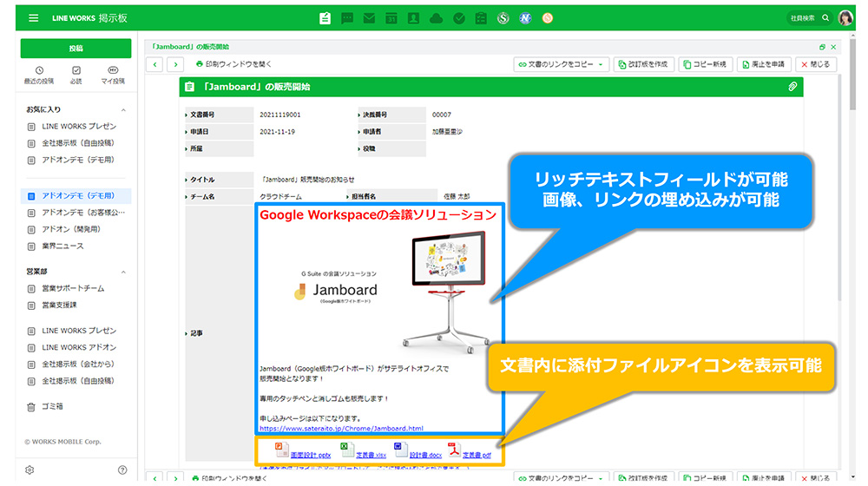Viewport: 868px width, 486px height.
Task: Open the green S add-on icon in header
Action: click(503, 18)
